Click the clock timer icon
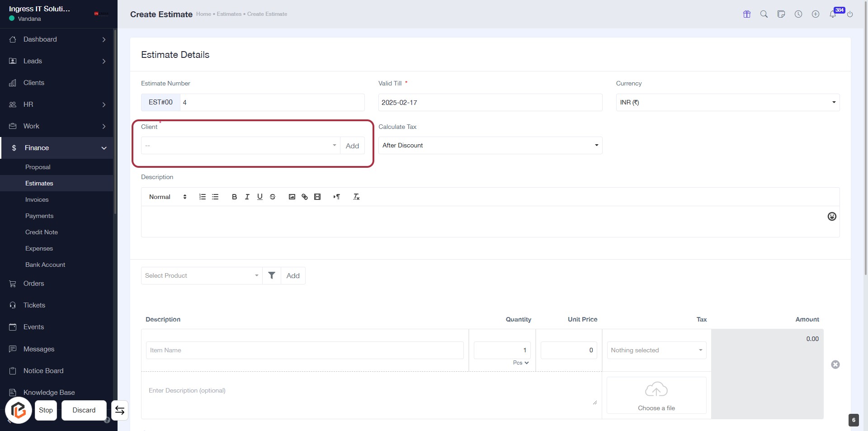Viewport: 868px width, 431px height. pyautogui.click(x=798, y=14)
